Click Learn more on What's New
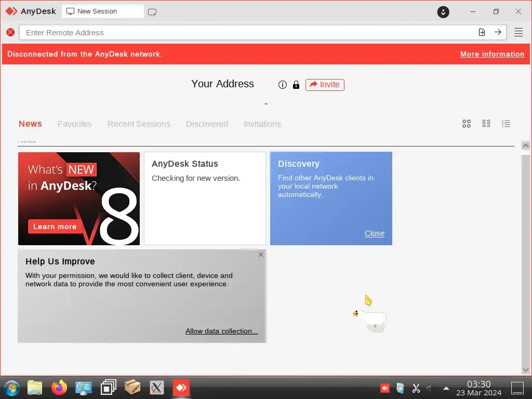This screenshot has height=399, width=532. coord(55,227)
